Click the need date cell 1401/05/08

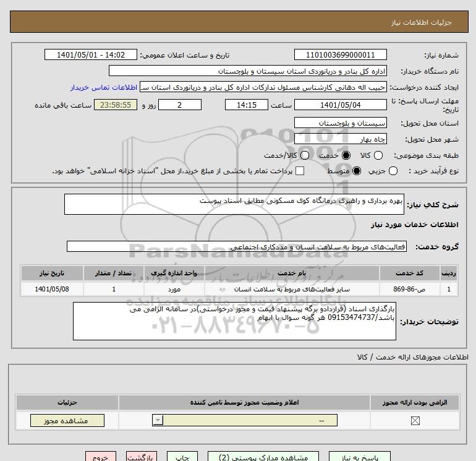coord(52,290)
